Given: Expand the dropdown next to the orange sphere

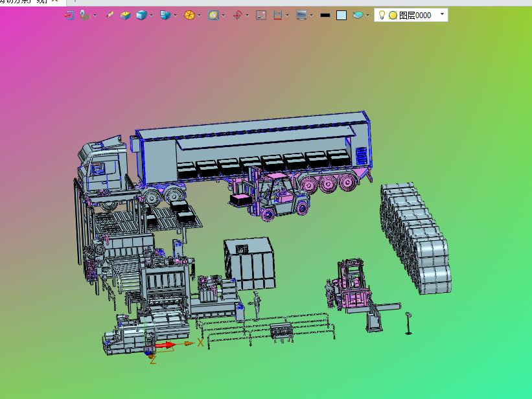Looking at the screenshot, I should click(199, 16).
